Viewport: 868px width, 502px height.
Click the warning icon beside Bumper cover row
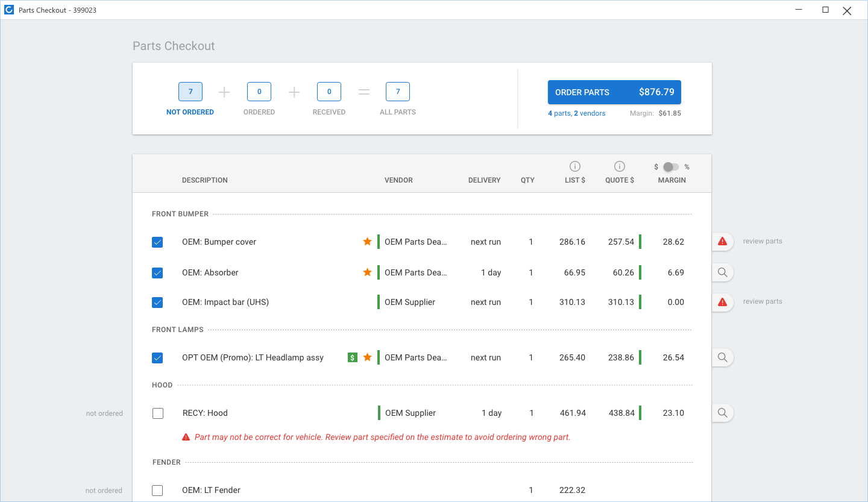(722, 242)
